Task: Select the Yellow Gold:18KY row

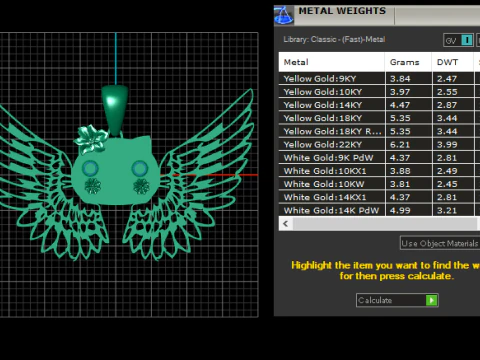Action: 379,118
